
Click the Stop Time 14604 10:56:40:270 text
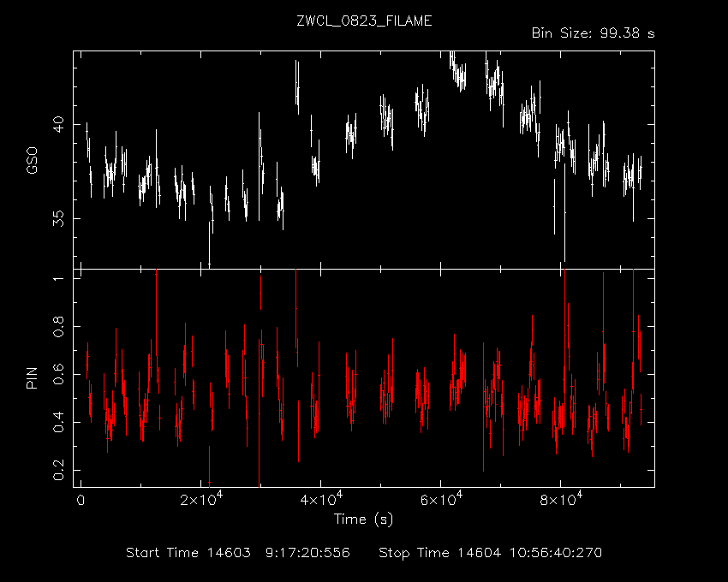click(x=490, y=553)
